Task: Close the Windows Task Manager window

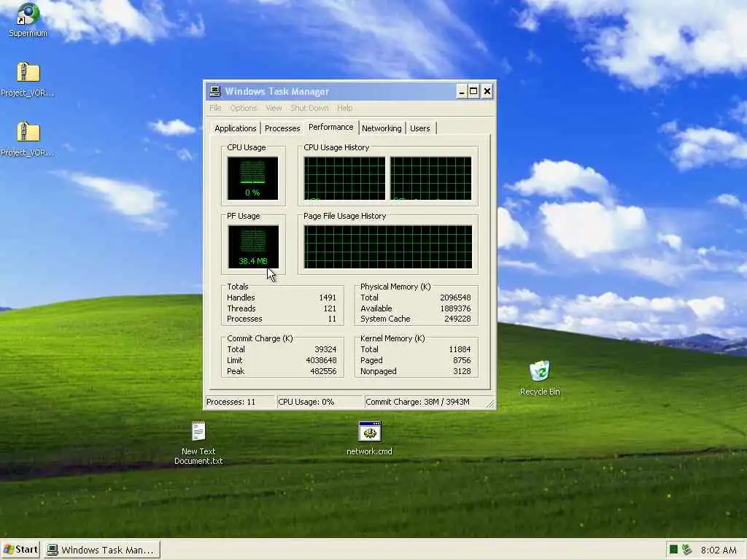Action: [x=487, y=91]
